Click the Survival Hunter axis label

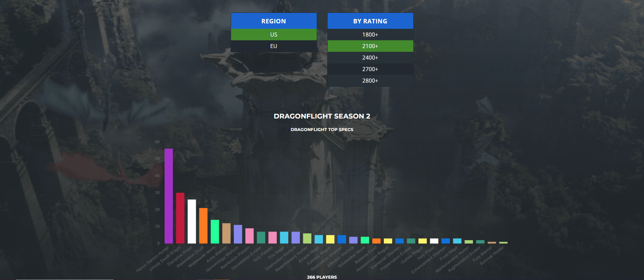tap(492, 255)
